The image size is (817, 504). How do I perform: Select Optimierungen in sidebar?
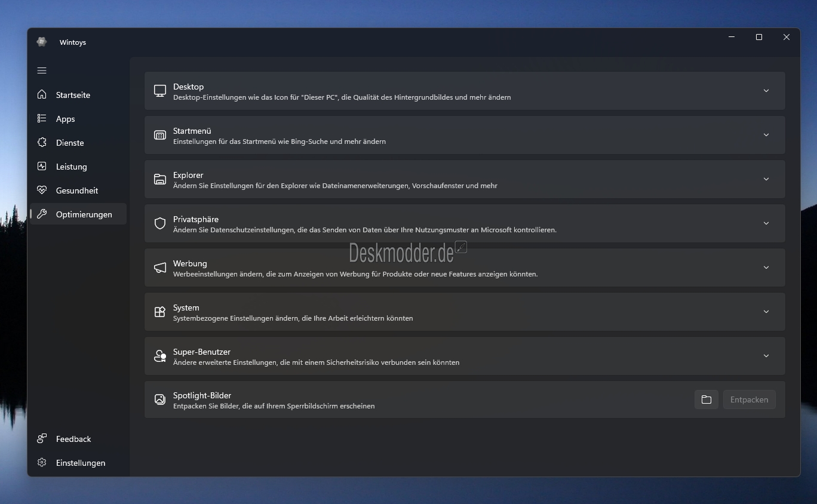(x=78, y=214)
